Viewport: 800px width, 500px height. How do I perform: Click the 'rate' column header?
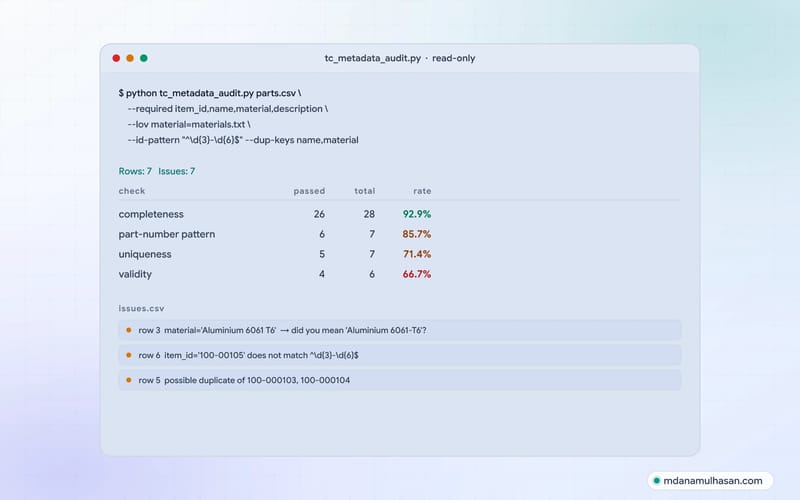pyautogui.click(x=422, y=191)
